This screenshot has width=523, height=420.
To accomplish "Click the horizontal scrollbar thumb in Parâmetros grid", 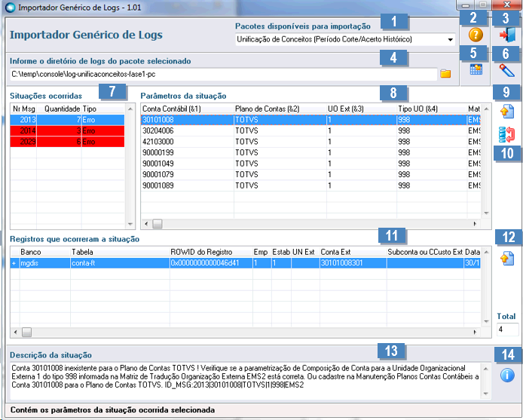I will pyautogui.click(x=157, y=224).
